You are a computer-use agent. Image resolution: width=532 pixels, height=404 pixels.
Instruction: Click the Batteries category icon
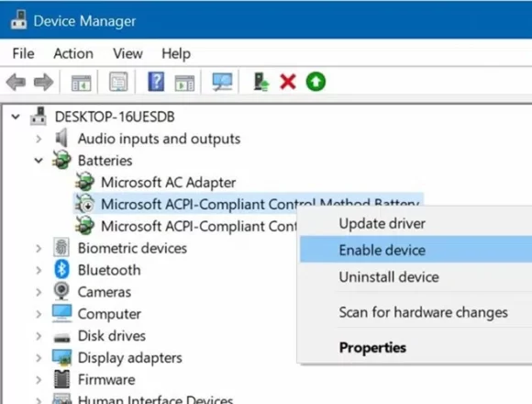[x=61, y=160]
